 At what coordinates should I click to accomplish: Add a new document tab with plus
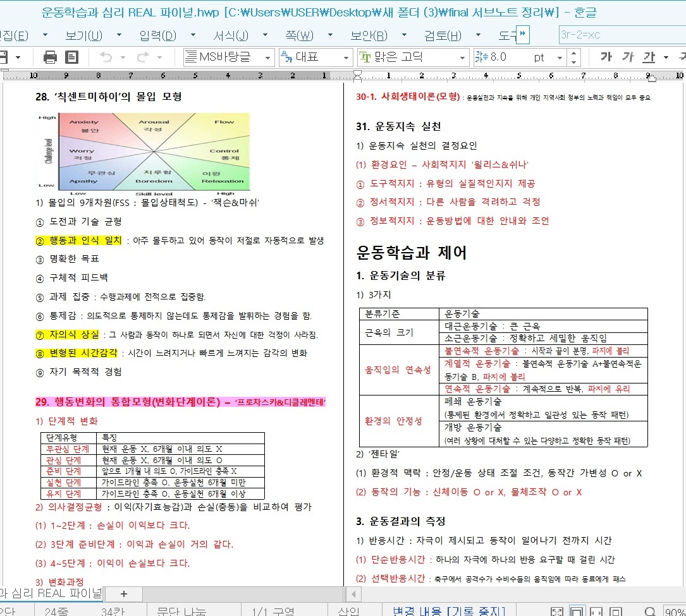(x=124, y=594)
